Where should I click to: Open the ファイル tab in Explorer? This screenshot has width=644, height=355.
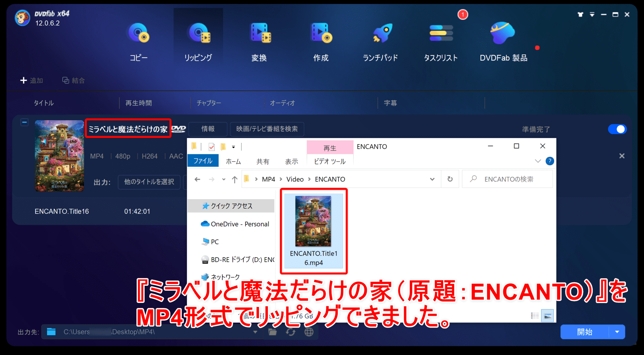click(203, 161)
